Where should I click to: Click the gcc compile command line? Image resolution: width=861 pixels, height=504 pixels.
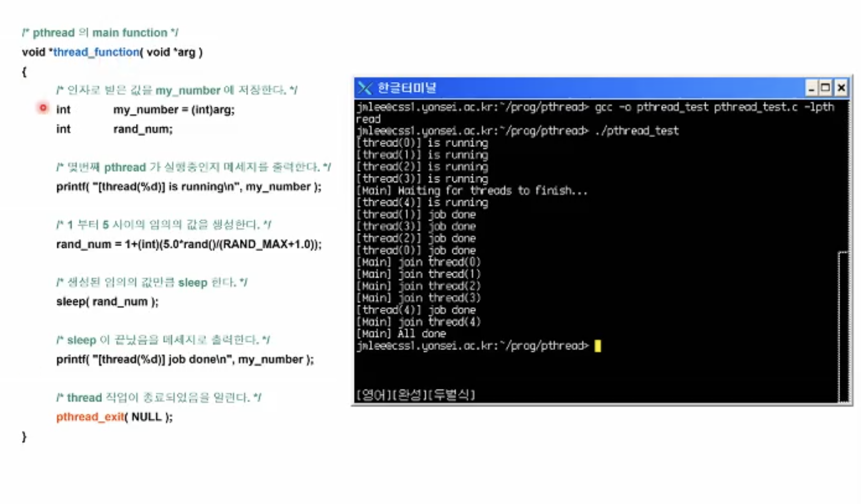pyautogui.click(x=595, y=113)
